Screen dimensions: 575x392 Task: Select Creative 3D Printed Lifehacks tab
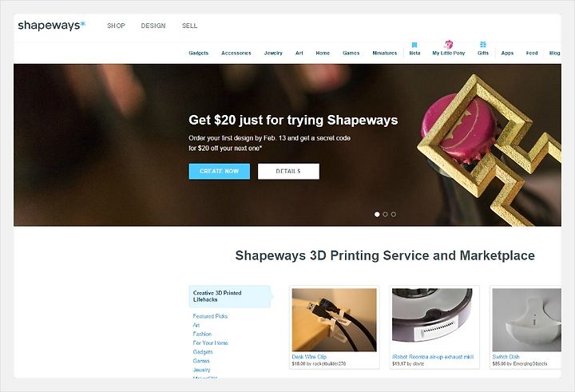230,296
